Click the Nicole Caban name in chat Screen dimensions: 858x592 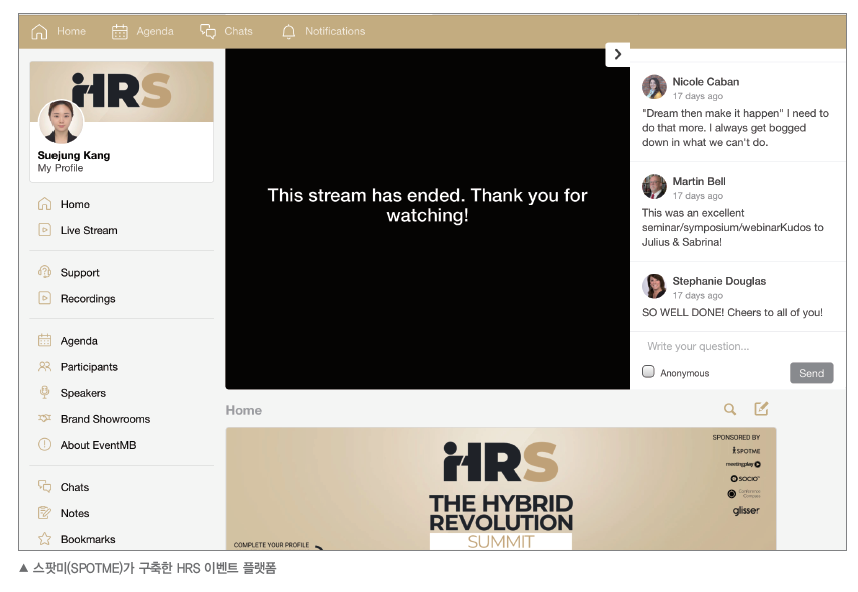[706, 82]
